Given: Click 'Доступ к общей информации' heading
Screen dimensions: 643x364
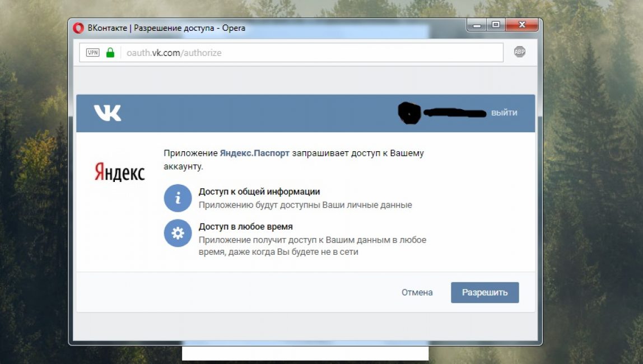Looking at the screenshot, I should (259, 192).
